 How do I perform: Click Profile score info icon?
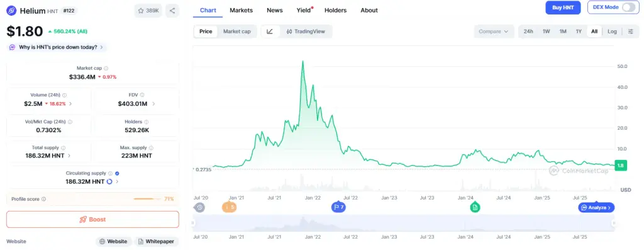(x=43, y=199)
